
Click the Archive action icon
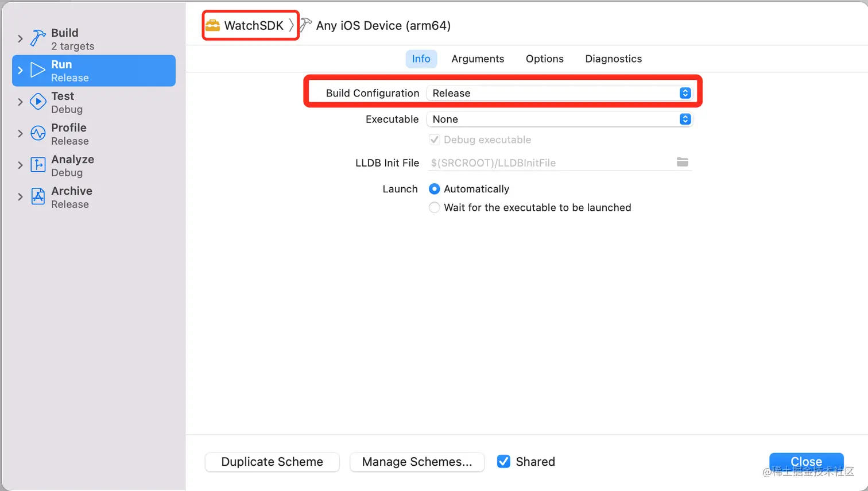point(38,196)
